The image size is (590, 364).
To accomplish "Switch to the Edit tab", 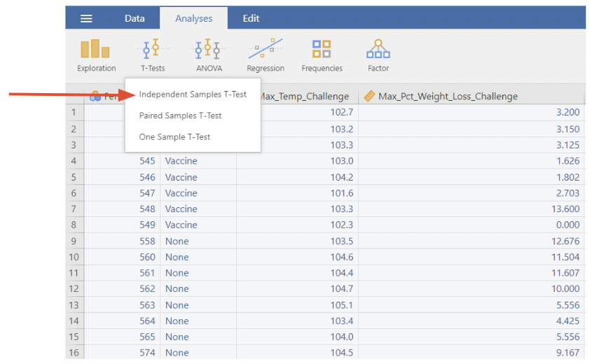I will tap(251, 18).
